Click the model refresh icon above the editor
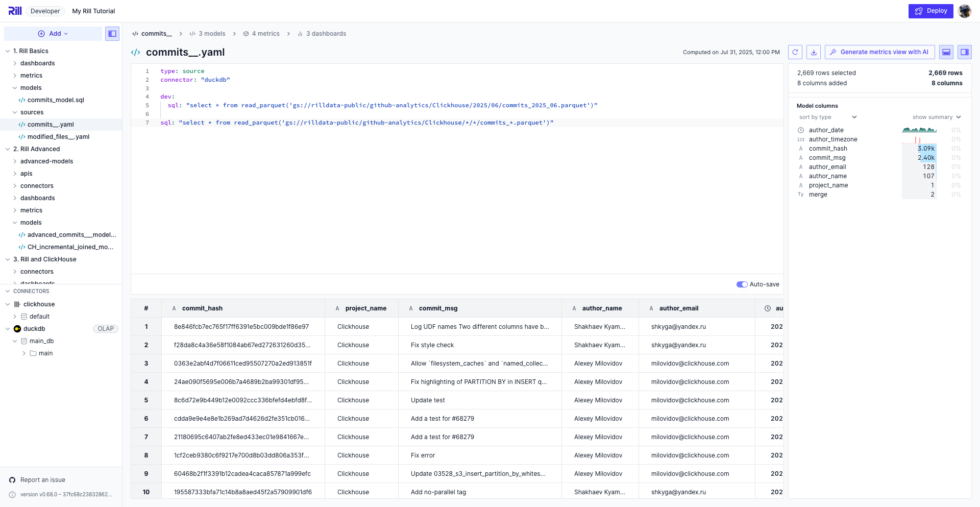 [795, 52]
